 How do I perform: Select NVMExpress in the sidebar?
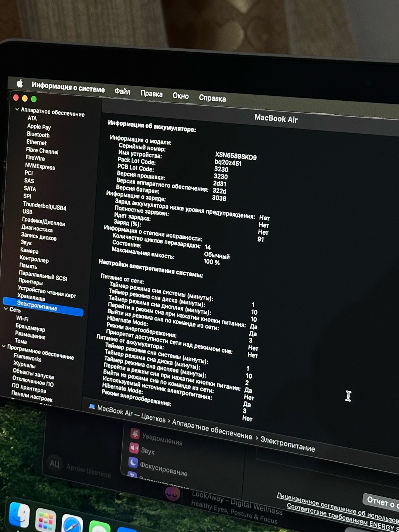40,167
